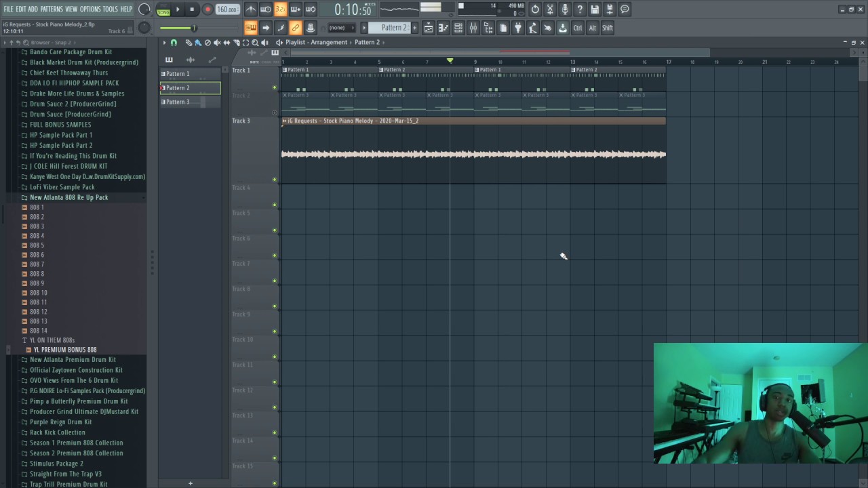Screen dimensions: 868x488
Task: Open the Channel rack view icon
Action: click(x=458, y=28)
